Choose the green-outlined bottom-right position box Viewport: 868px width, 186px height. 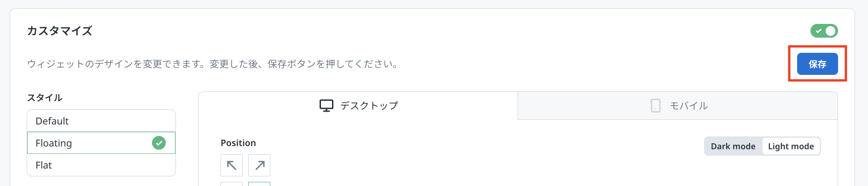coord(259,184)
